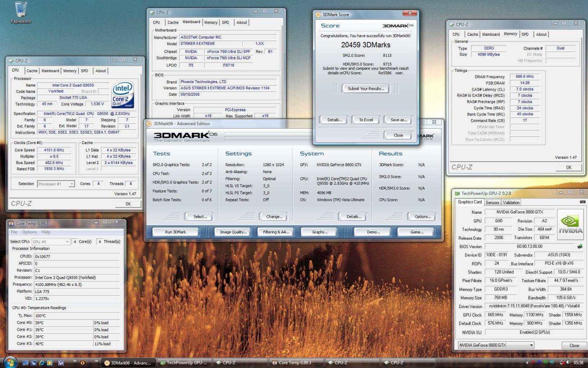The height and width of the screenshot is (368, 588).
Task: Open the Help menu in Core Temp
Action: pos(46,232)
